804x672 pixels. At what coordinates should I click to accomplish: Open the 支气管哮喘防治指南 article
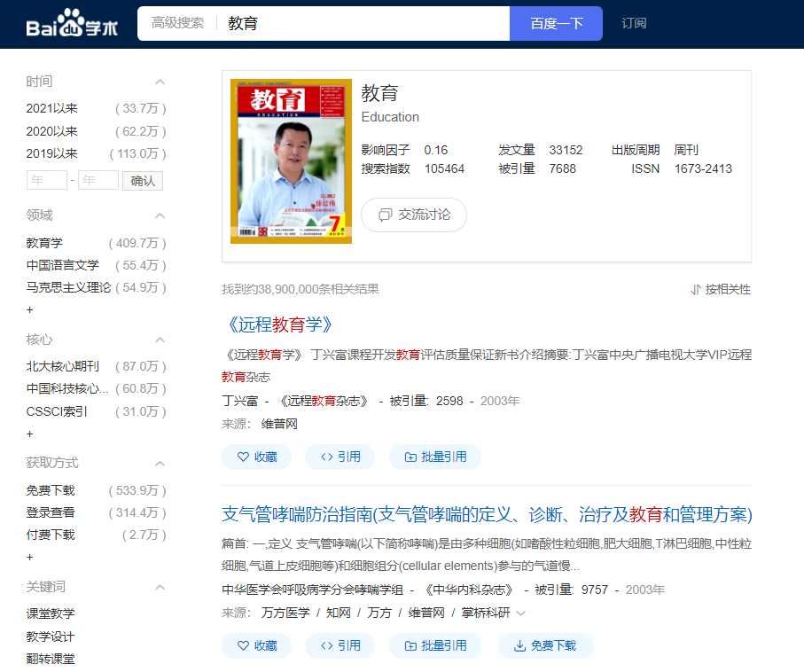coord(487,514)
